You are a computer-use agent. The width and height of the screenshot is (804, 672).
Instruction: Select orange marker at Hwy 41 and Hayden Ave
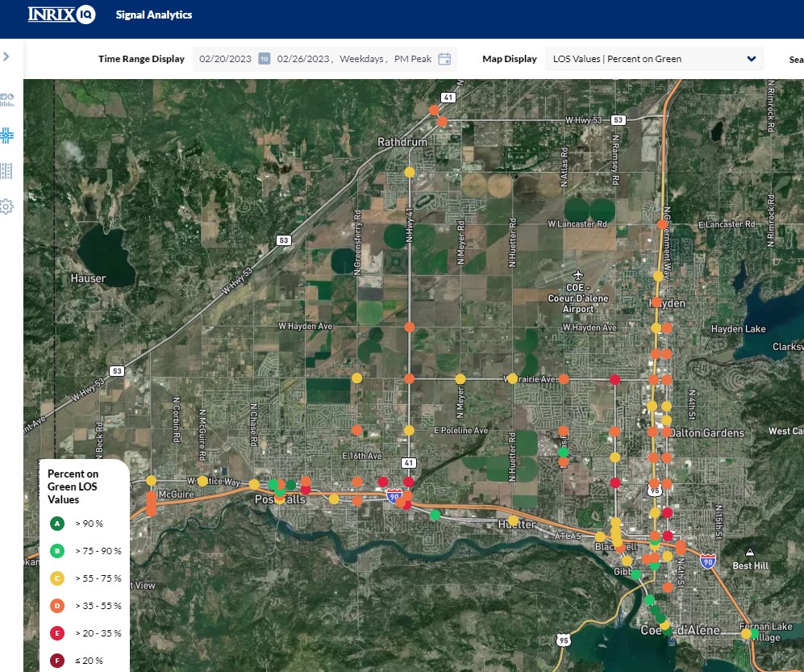click(x=409, y=327)
